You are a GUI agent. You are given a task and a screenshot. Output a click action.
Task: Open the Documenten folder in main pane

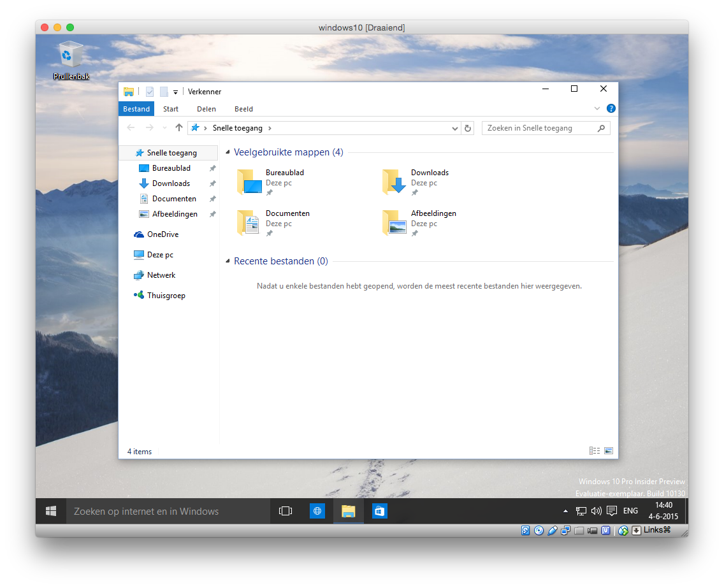click(x=250, y=222)
